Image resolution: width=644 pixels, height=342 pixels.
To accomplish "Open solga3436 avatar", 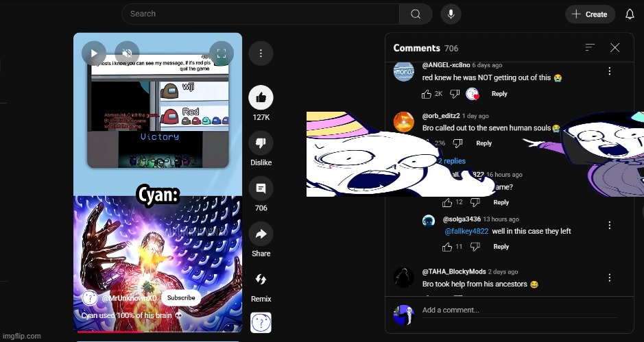I will [x=429, y=221].
